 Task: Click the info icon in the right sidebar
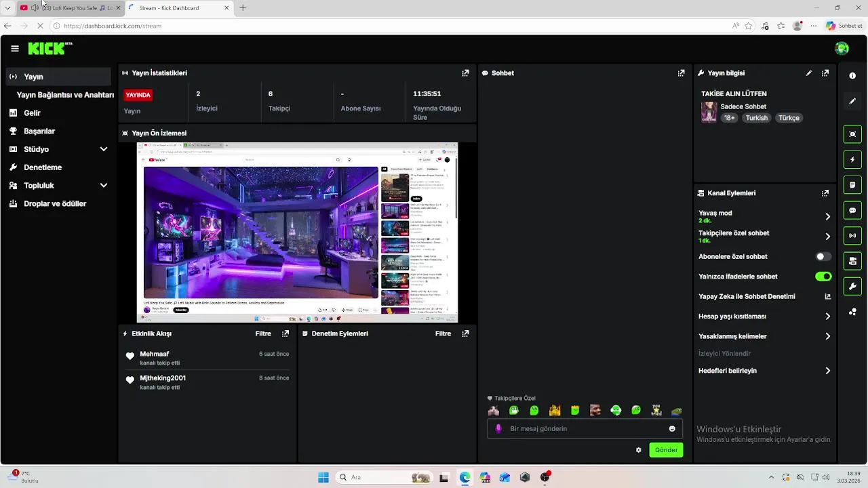[852, 76]
